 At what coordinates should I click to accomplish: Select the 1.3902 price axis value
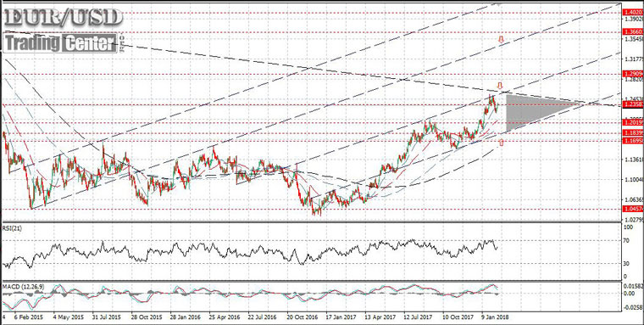point(634,19)
